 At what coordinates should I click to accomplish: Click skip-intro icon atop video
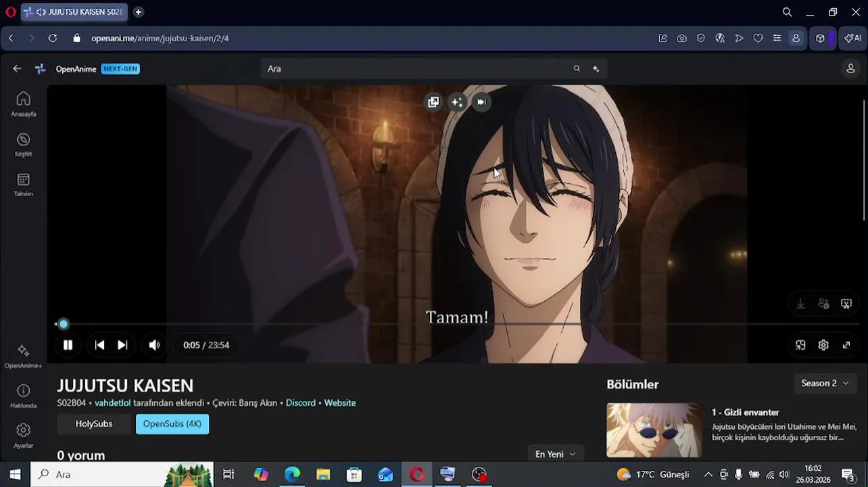point(481,102)
